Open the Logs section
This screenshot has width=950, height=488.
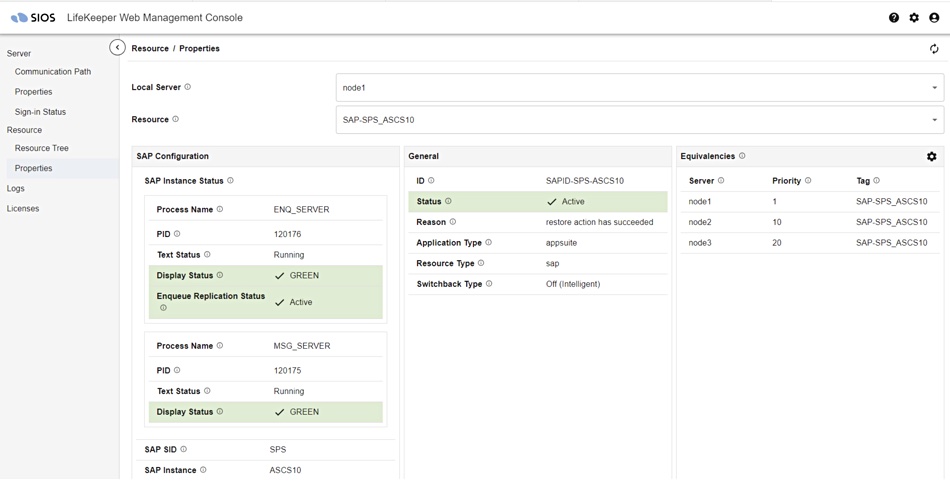pyautogui.click(x=15, y=189)
